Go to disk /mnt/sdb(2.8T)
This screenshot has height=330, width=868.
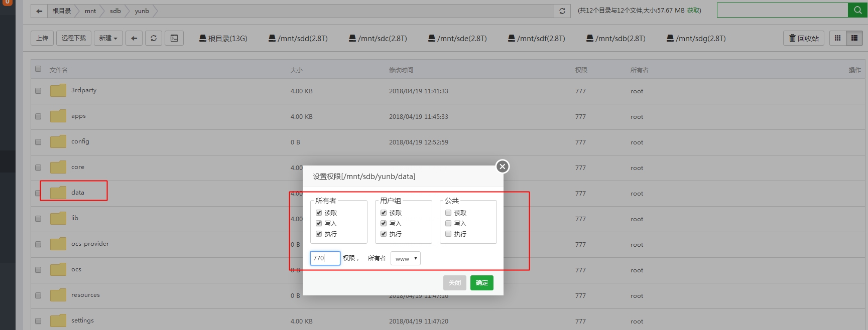pyautogui.click(x=615, y=38)
